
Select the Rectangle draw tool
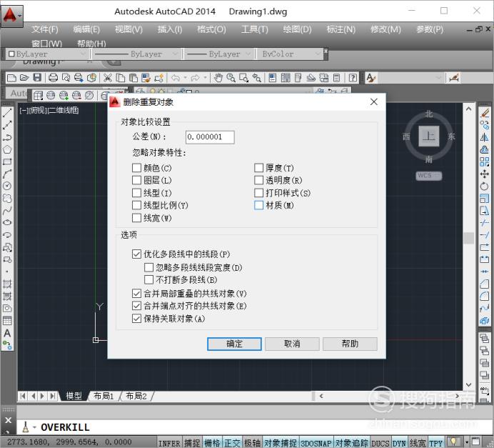(x=7, y=161)
